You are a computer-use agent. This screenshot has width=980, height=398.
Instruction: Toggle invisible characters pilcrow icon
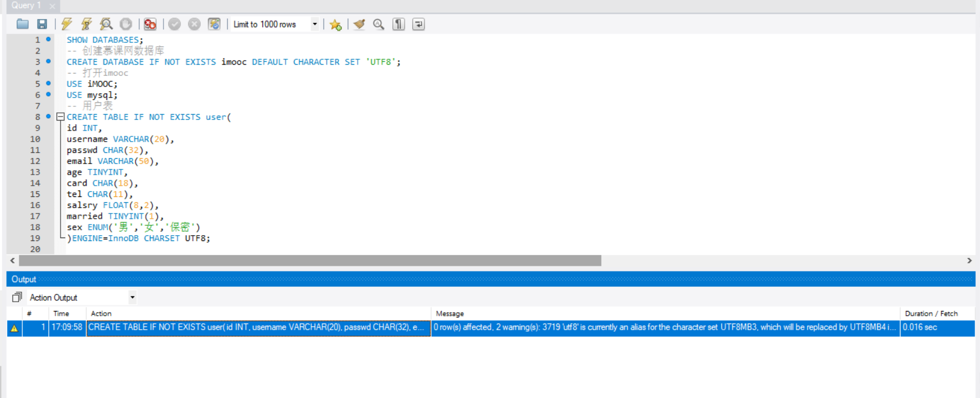click(399, 24)
